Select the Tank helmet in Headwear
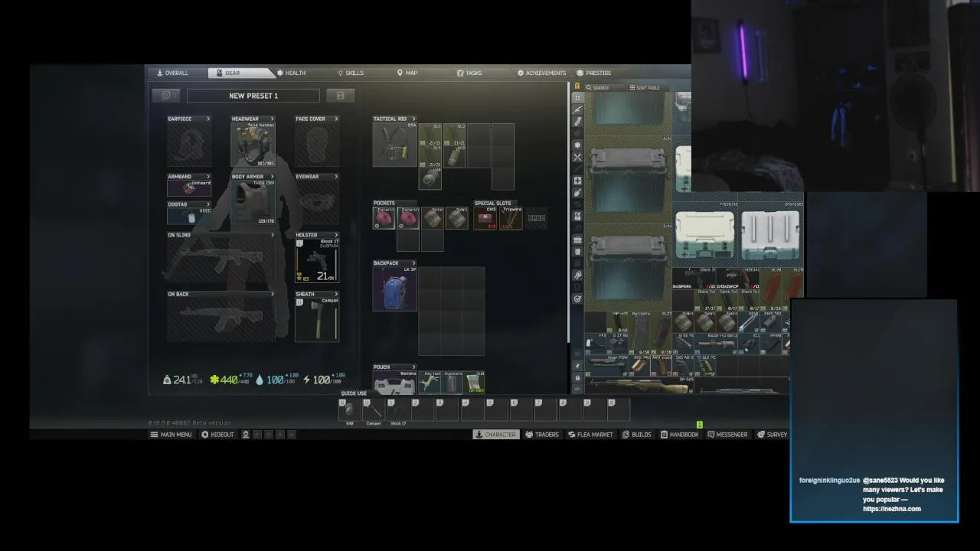This screenshot has height=551, width=980. pos(253,145)
